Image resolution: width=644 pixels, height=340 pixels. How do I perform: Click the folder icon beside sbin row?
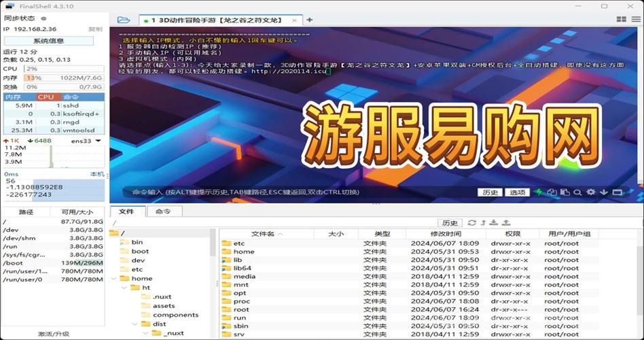click(x=226, y=326)
